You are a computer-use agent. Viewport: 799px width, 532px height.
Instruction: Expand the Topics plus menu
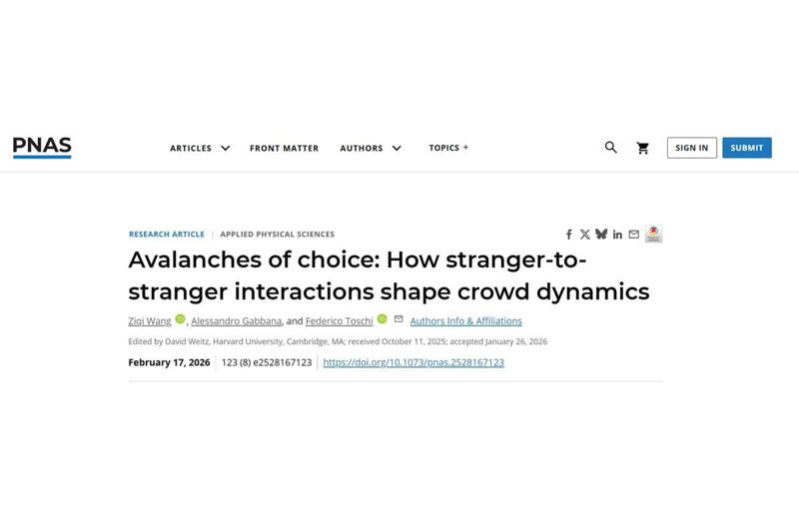click(448, 148)
